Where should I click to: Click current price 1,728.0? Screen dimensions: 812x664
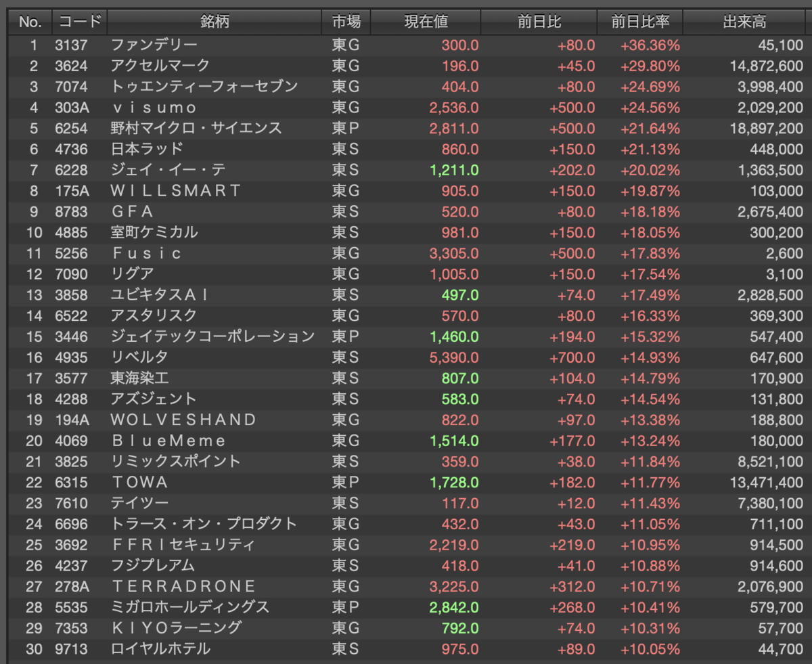point(454,483)
